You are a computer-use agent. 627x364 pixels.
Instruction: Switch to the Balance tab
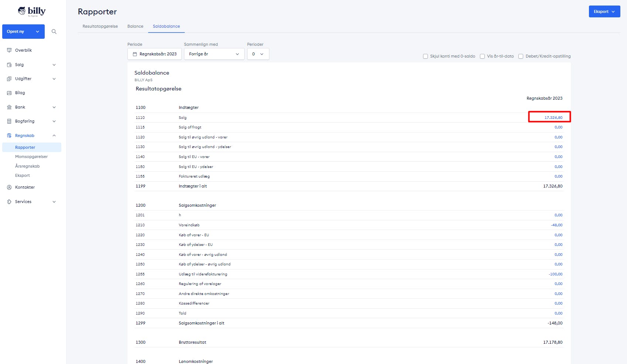135,26
